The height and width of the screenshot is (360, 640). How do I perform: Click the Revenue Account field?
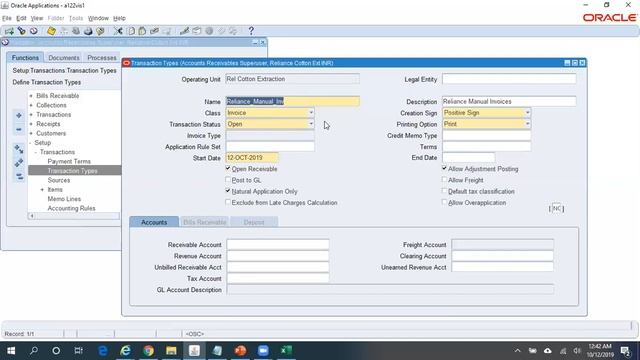[x=278, y=256]
